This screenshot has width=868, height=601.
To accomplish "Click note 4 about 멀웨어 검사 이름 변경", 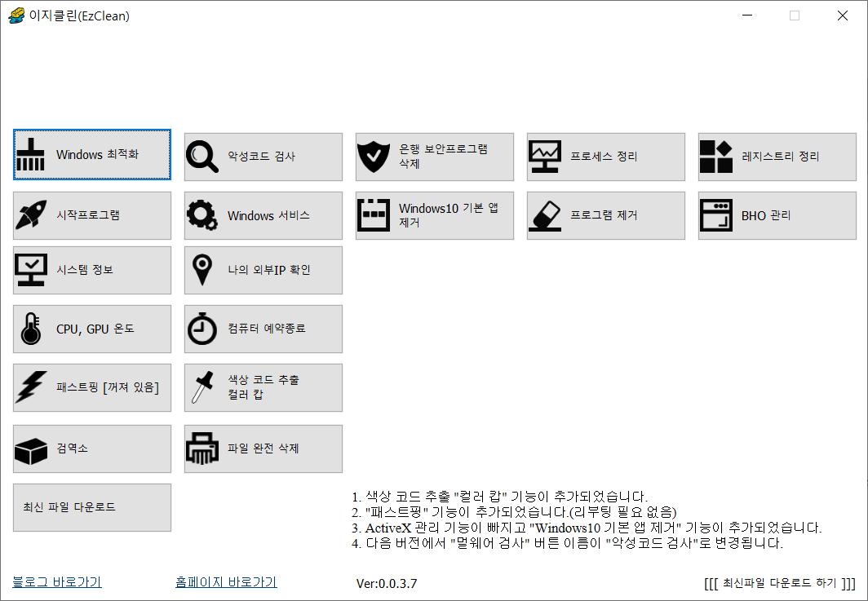I will 568,543.
